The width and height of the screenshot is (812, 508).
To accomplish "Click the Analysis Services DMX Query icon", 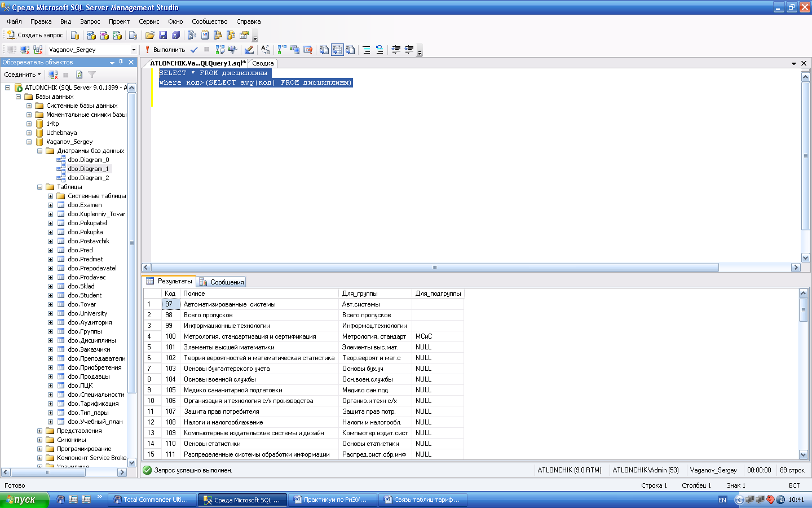I will click(104, 35).
